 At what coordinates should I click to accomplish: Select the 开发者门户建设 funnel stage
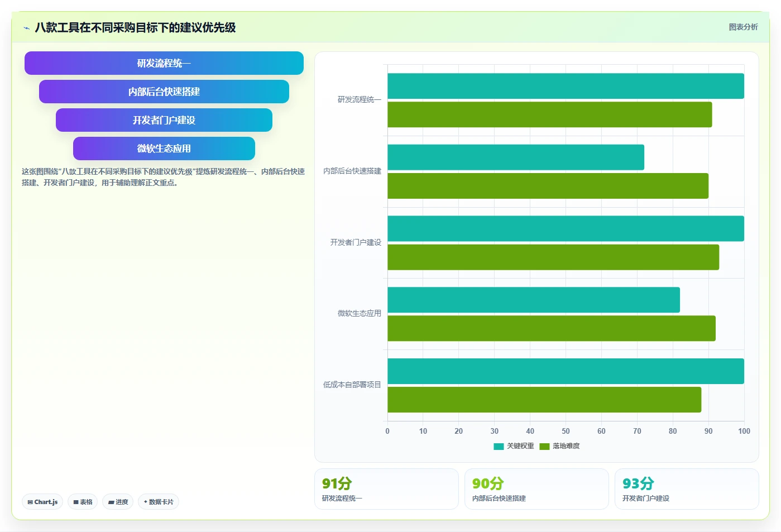click(164, 120)
